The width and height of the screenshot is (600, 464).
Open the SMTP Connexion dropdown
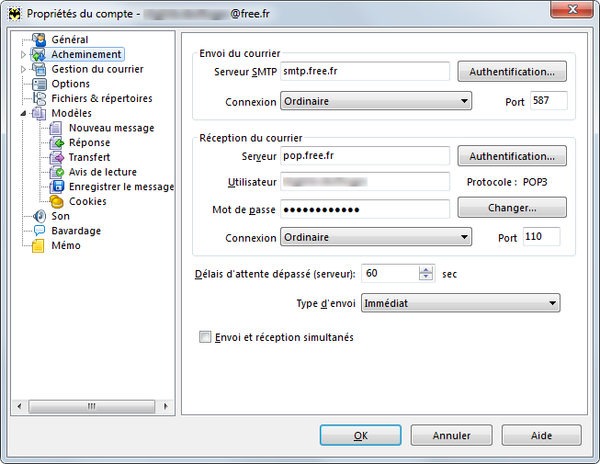click(376, 101)
